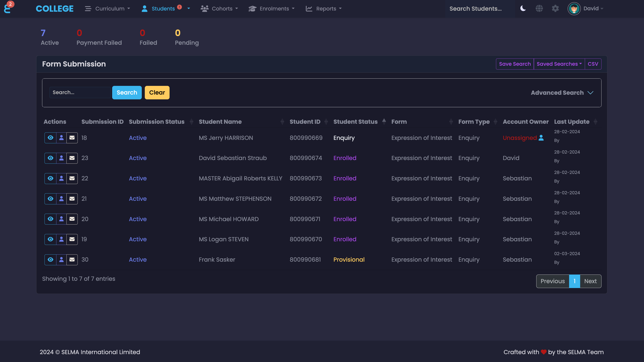This screenshot has width=644, height=362.
Task: Click the form submission Search input field
Action: click(80, 92)
